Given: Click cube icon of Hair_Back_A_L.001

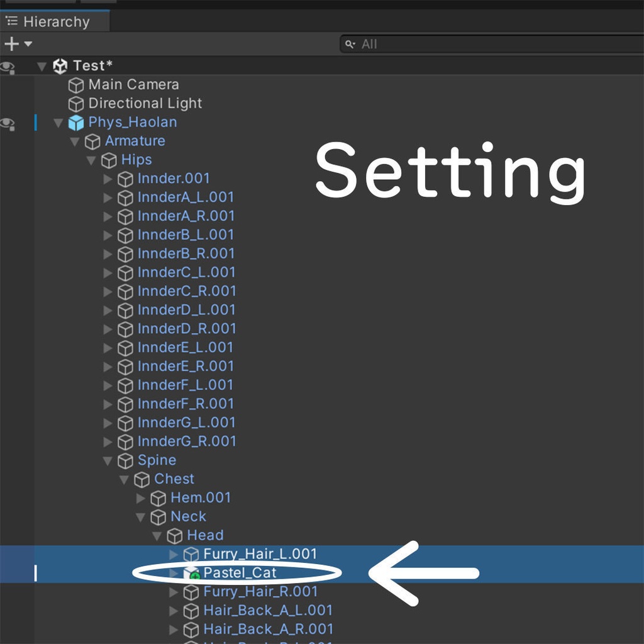Looking at the screenshot, I should [x=191, y=611].
